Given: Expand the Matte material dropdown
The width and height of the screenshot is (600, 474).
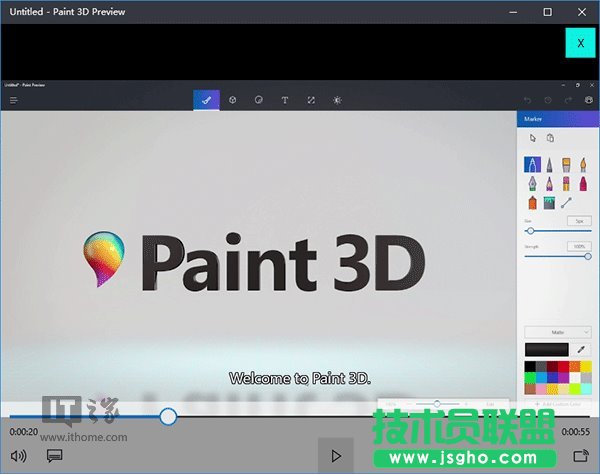Looking at the screenshot, I should 558,332.
